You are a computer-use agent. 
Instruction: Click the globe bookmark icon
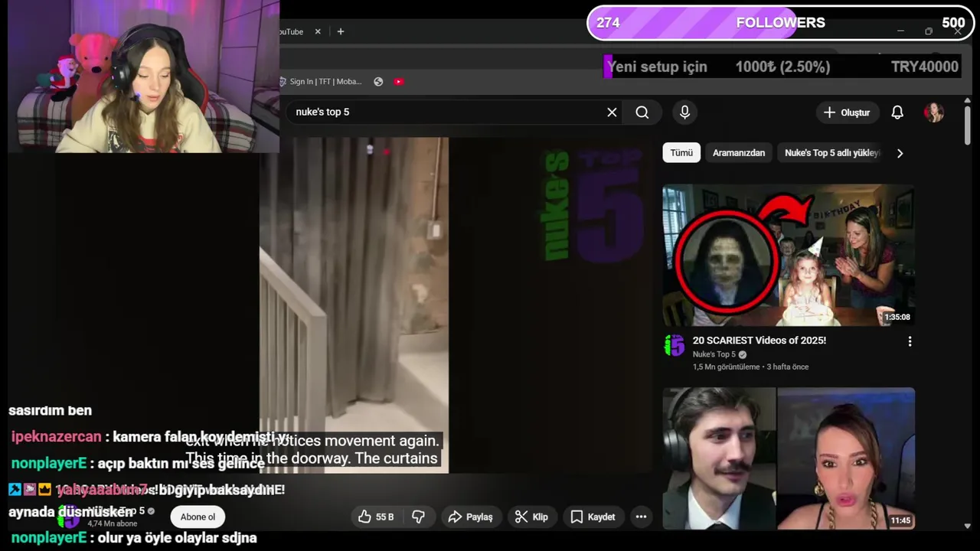378,82
